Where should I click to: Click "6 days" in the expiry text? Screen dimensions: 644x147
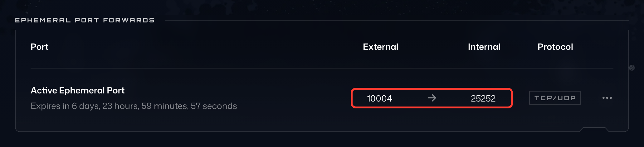click(x=85, y=106)
